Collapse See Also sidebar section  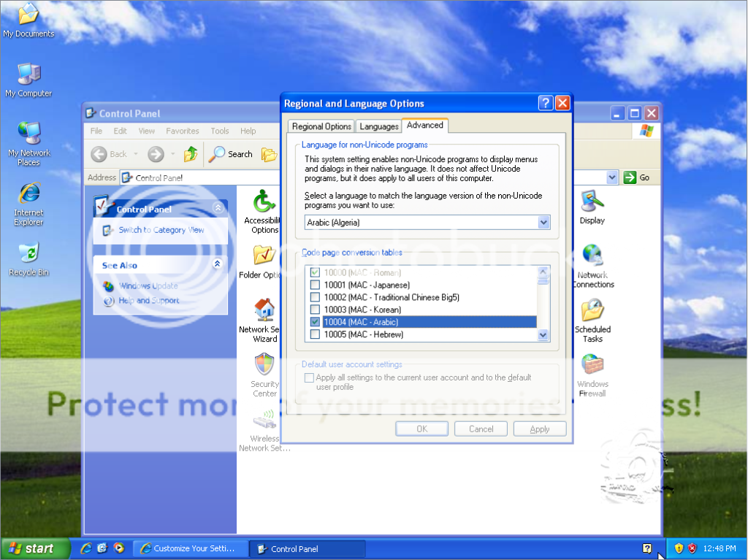(x=218, y=264)
